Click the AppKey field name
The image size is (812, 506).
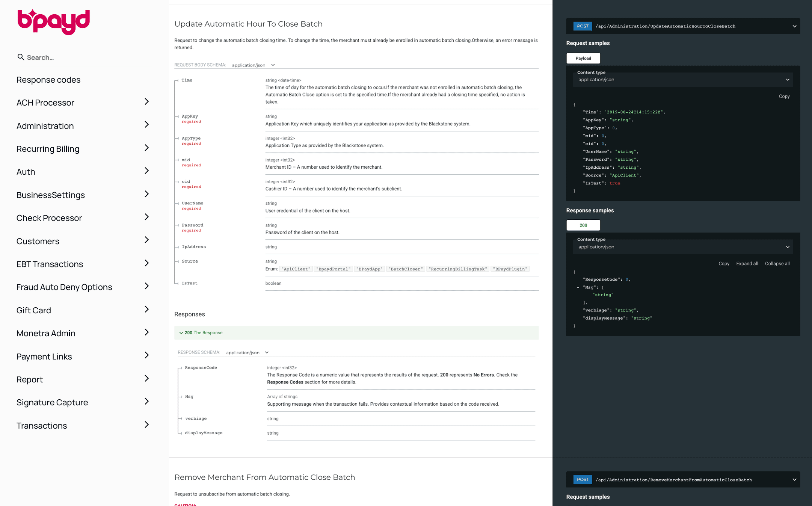pyautogui.click(x=190, y=116)
